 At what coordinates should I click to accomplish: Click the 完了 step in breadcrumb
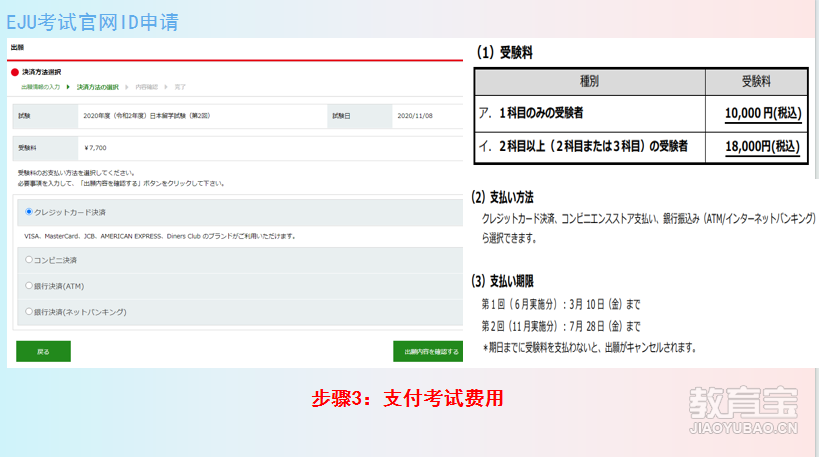point(180,87)
